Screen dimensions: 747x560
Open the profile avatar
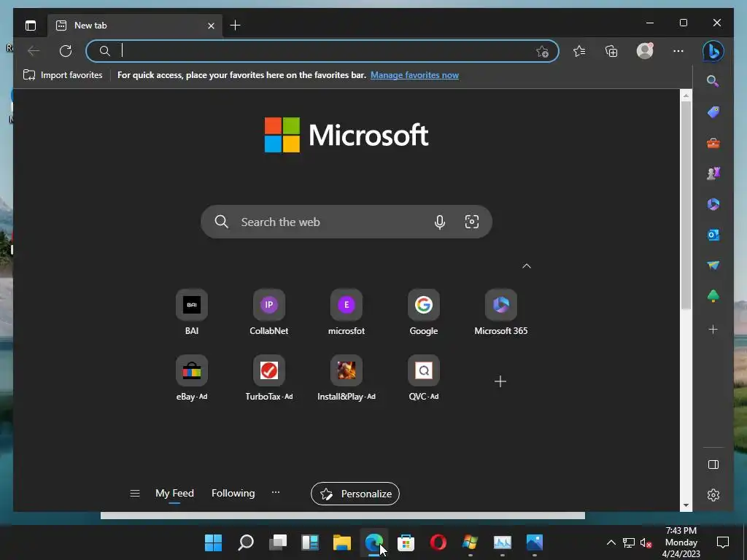pos(645,51)
